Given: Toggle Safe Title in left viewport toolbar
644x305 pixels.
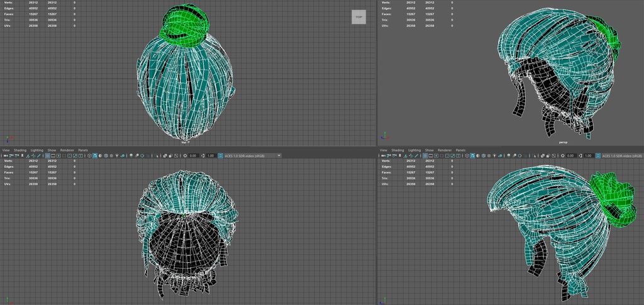Looking at the screenshot, I should (x=80, y=155).
